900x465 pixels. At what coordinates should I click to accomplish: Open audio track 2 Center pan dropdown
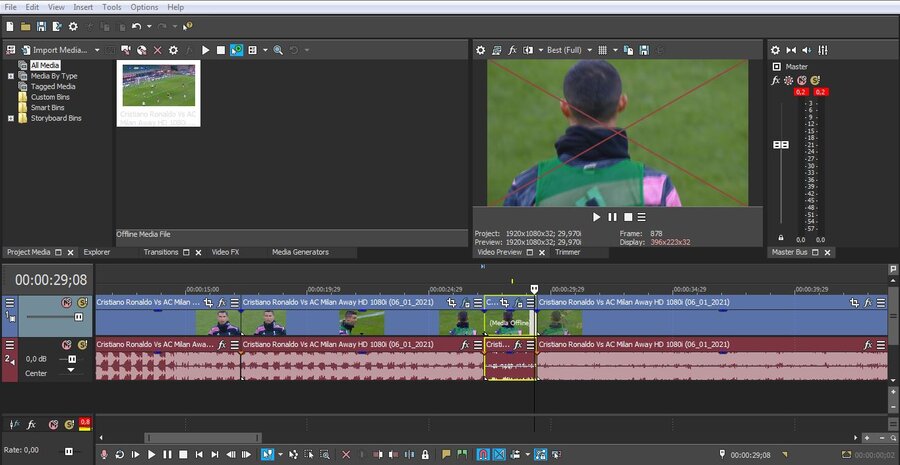coord(71,370)
